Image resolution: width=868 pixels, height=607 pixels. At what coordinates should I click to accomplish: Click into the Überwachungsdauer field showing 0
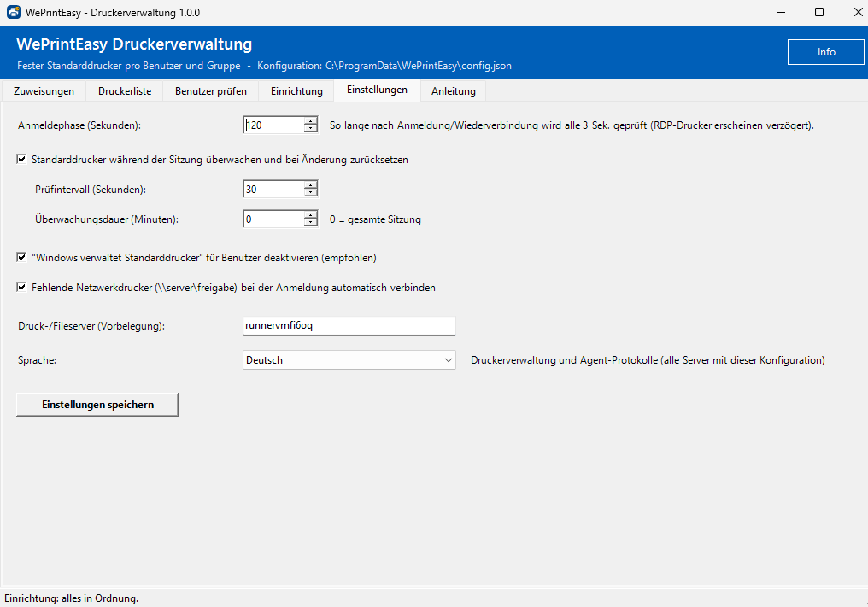pos(274,219)
